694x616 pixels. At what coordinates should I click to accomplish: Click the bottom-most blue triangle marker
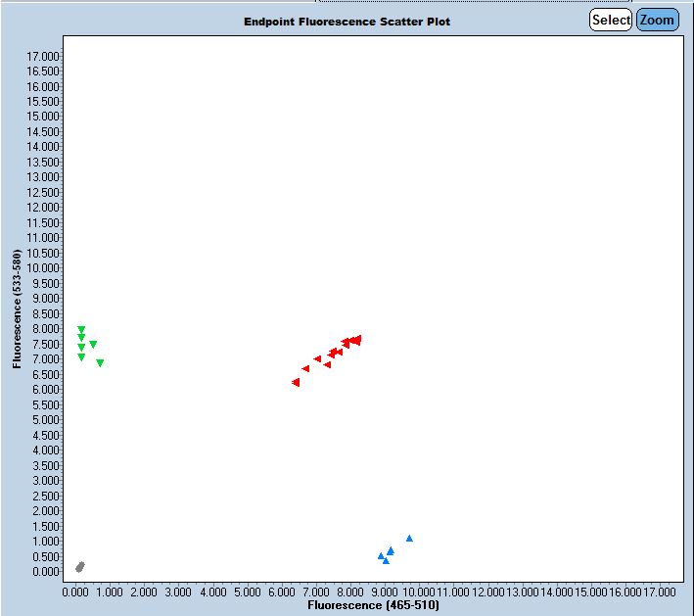click(x=386, y=561)
